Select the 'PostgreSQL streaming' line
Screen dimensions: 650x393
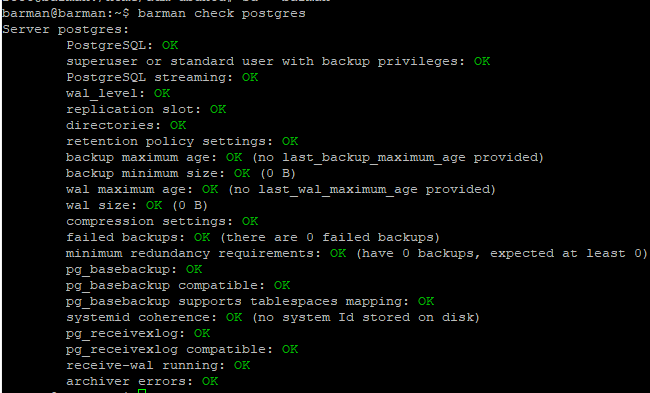coord(162,78)
